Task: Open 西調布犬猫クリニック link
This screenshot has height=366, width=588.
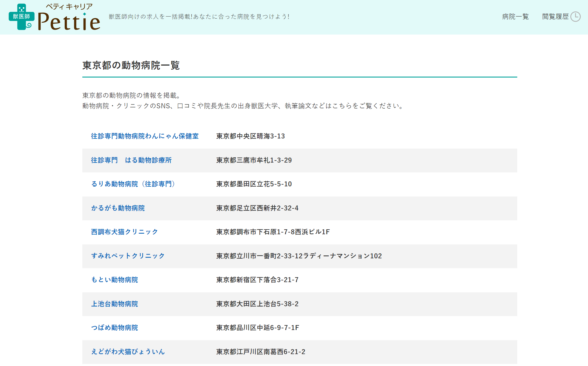Action: click(124, 232)
